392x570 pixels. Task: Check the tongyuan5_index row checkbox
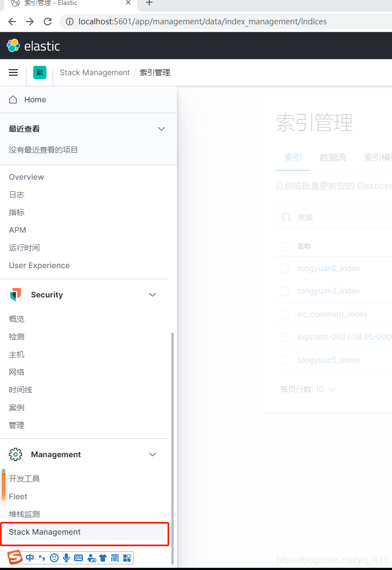coord(284,360)
